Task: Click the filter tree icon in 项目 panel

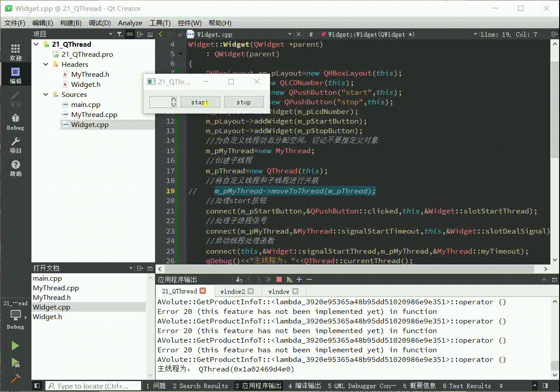Action: click(x=119, y=34)
